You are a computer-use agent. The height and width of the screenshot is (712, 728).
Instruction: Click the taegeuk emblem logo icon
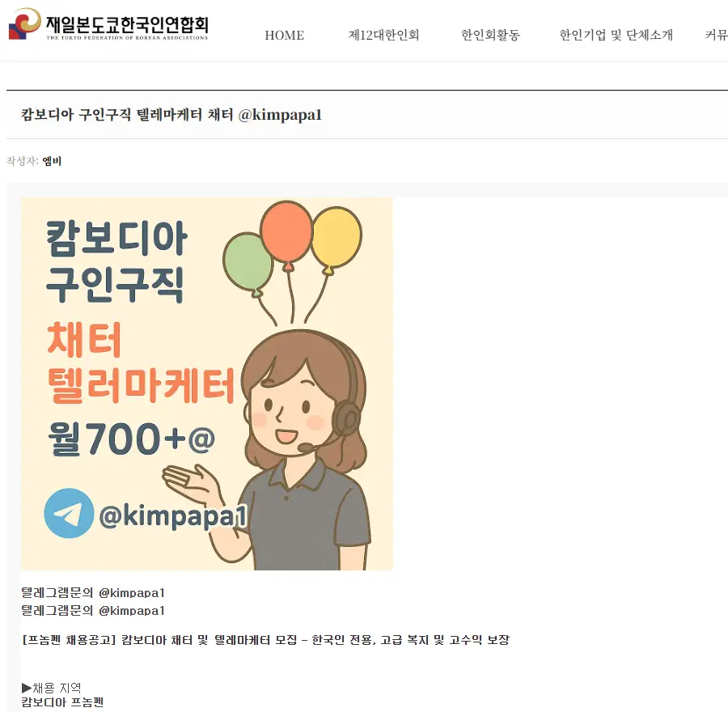pyautogui.click(x=24, y=23)
